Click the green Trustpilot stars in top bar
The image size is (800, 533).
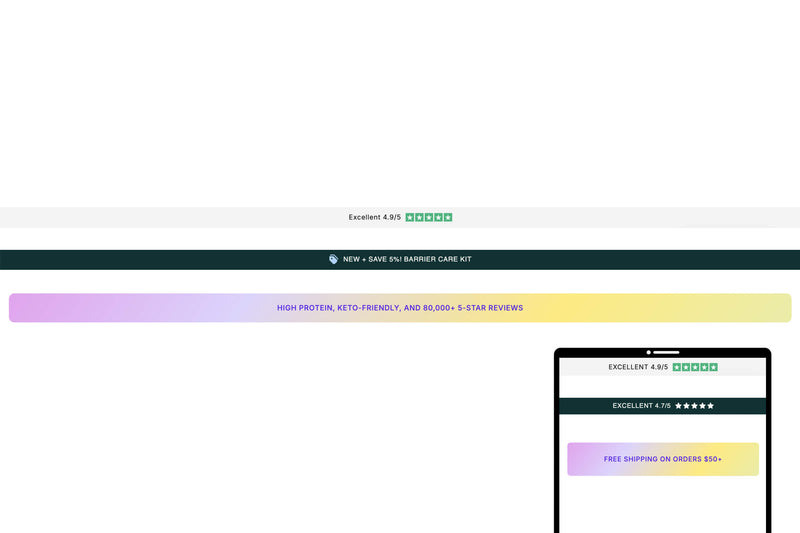coord(429,217)
